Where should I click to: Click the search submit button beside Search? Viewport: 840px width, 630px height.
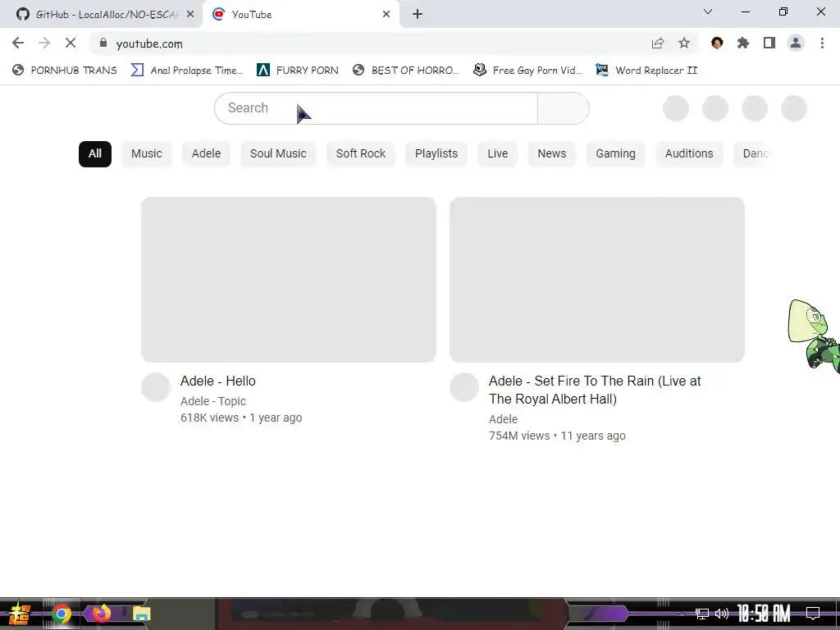pos(564,108)
